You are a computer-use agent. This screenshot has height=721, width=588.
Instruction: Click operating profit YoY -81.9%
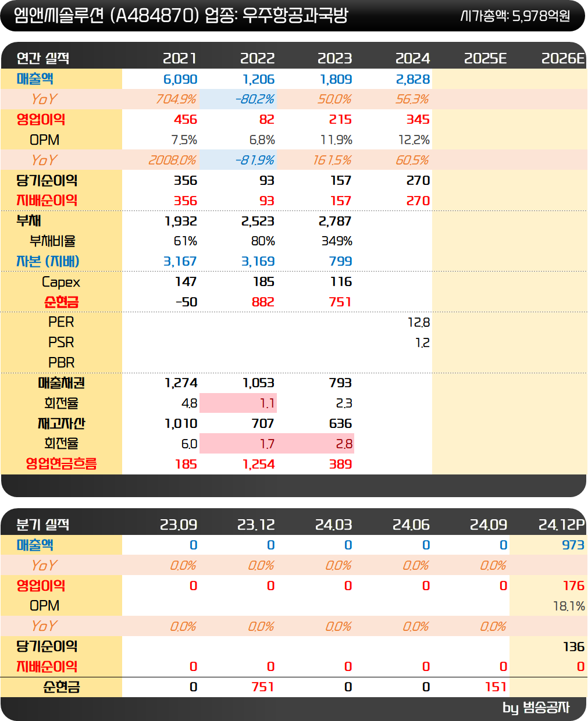pyautogui.click(x=255, y=160)
